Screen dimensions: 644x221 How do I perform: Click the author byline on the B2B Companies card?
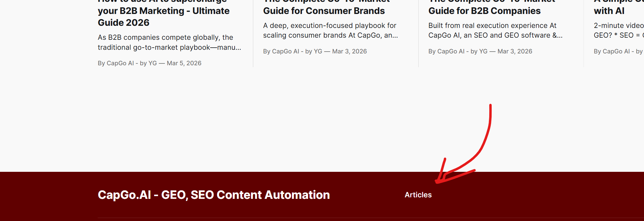tap(458, 51)
